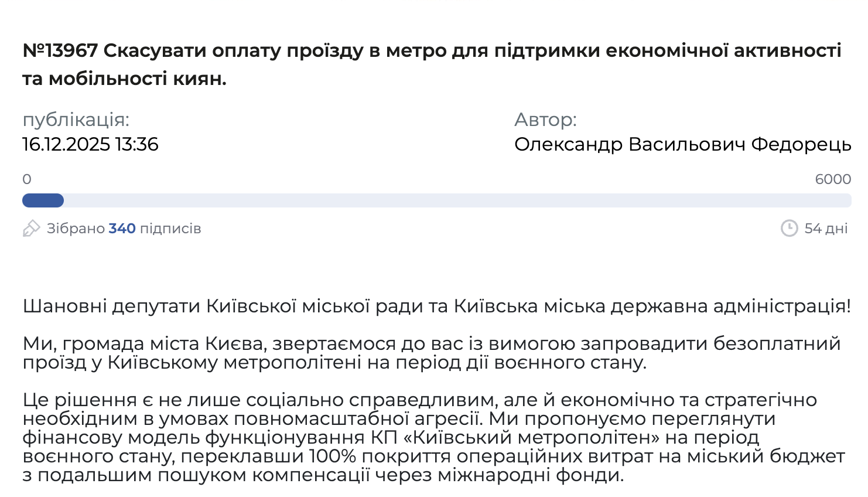Click the bold 340 signature count
This screenshot has width=868, height=497.
pyautogui.click(x=122, y=229)
